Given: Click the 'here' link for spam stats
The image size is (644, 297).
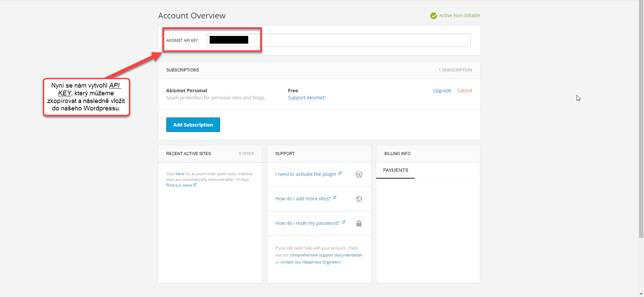Looking at the screenshot, I should point(180,174).
